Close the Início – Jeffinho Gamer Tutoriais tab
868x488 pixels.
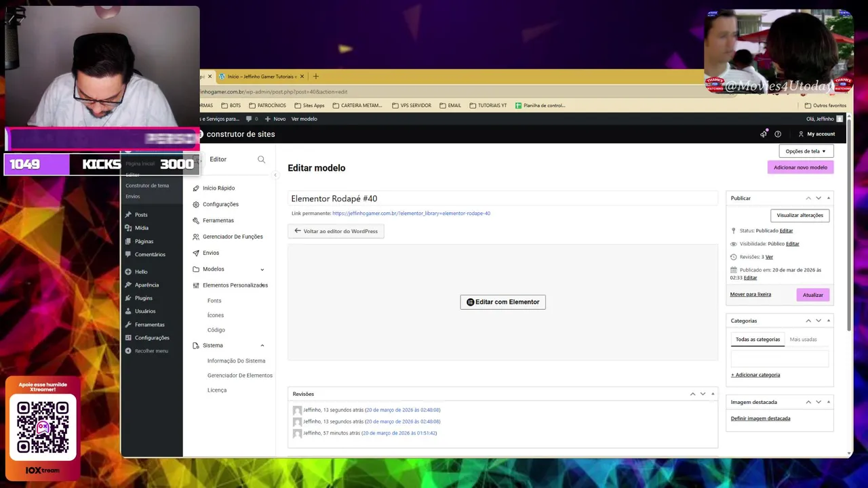pos(302,77)
